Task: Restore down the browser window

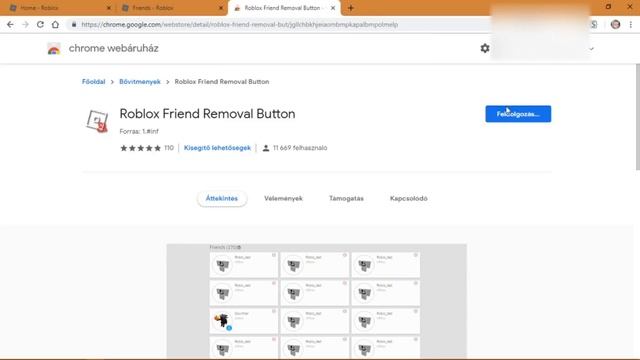Action: [608, 7]
